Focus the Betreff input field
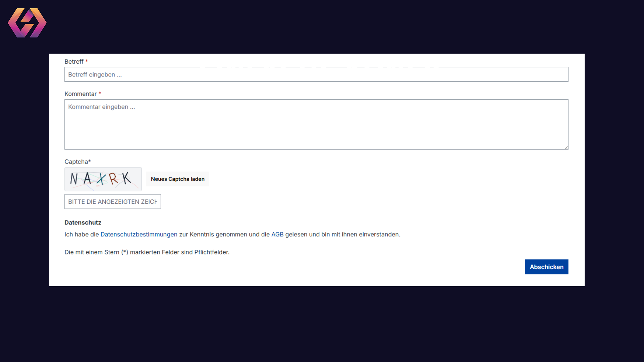The height and width of the screenshot is (362, 644). coord(316,74)
